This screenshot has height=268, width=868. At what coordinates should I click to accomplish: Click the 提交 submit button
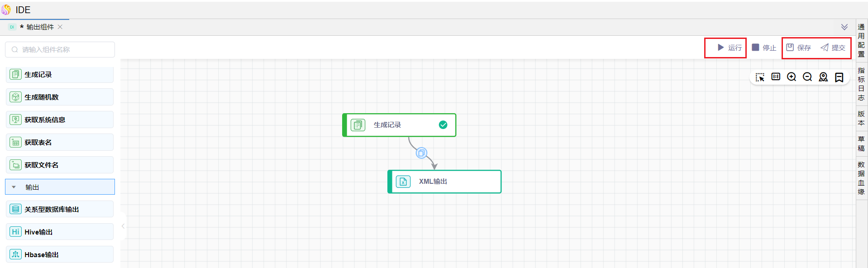833,48
